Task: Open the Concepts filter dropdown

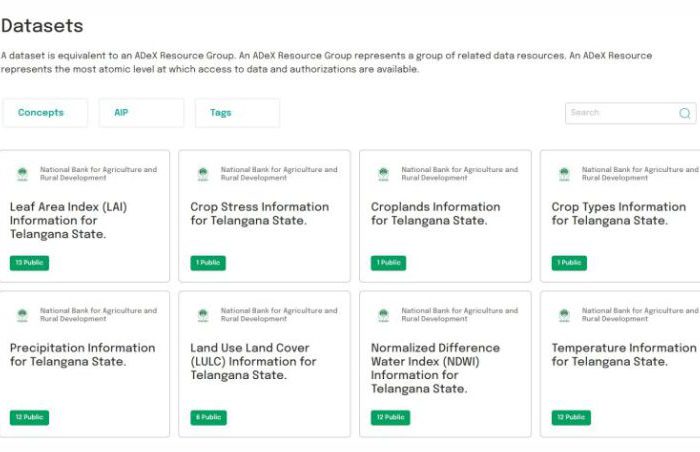Action: [x=45, y=113]
